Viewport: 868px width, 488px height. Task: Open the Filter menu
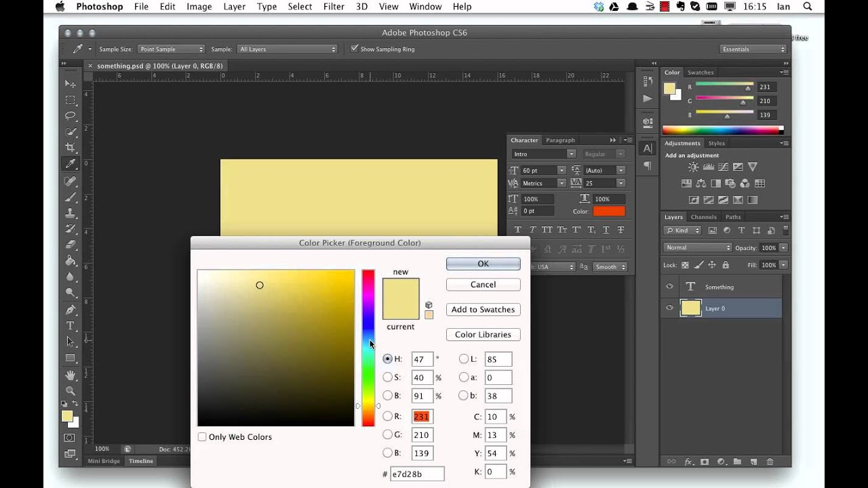[334, 7]
